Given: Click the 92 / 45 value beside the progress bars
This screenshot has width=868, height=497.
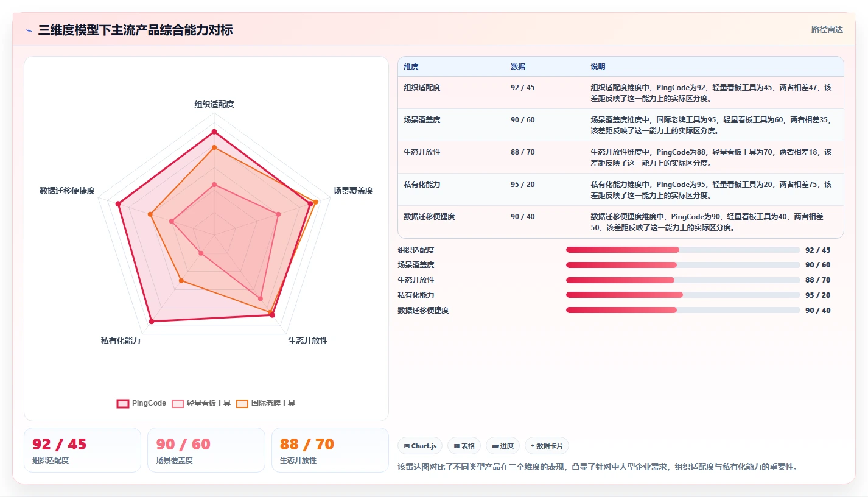Looking at the screenshot, I should (817, 250).
